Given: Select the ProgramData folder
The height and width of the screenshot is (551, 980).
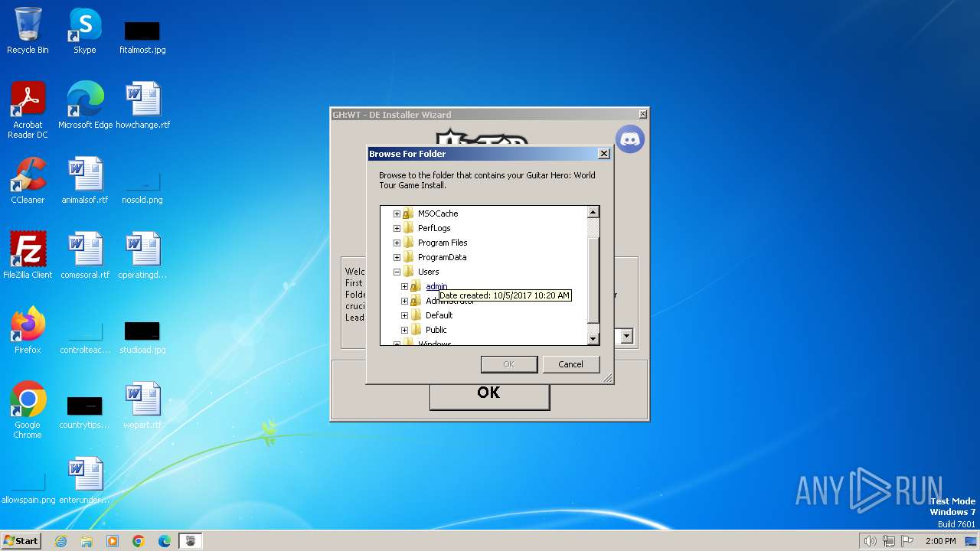Looking at the screenshot, I should tap(442, 257).
